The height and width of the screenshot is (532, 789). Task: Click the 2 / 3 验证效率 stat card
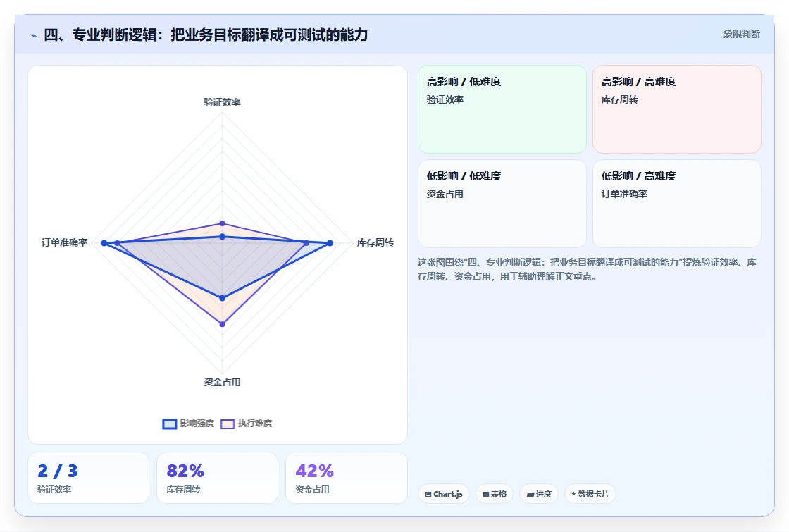[88, 478]
